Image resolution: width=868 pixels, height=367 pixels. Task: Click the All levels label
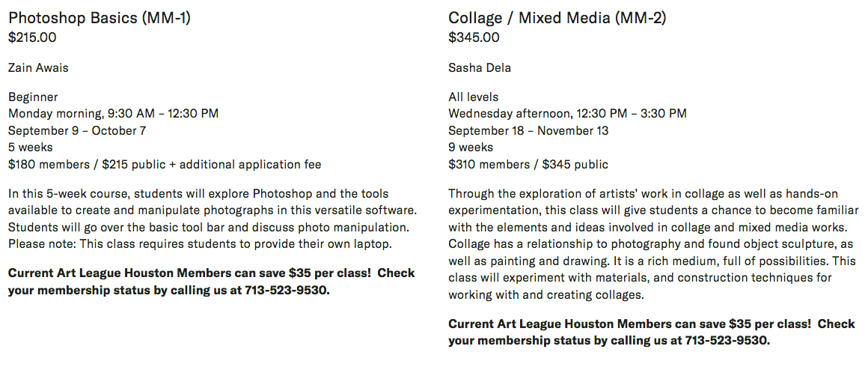(474, 97)
